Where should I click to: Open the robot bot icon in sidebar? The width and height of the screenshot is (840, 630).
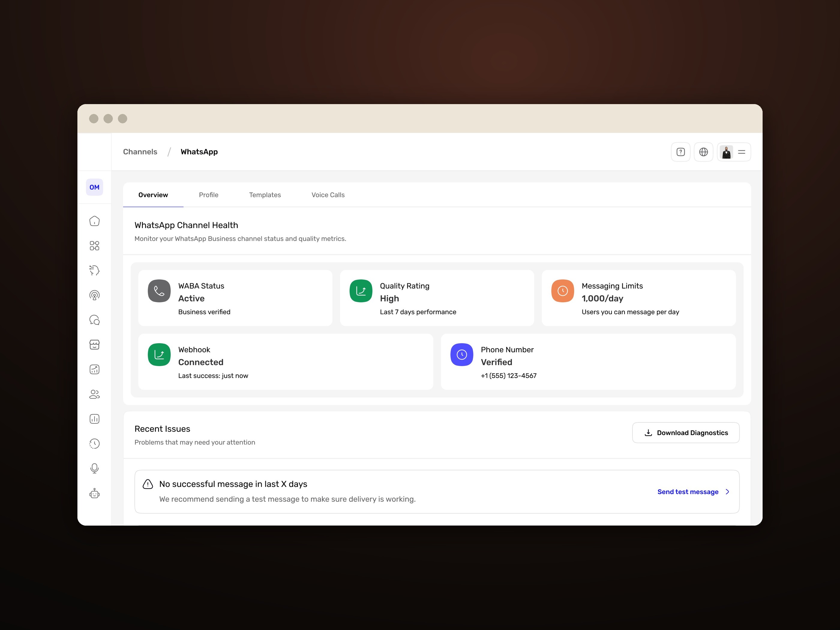point(94,493)
